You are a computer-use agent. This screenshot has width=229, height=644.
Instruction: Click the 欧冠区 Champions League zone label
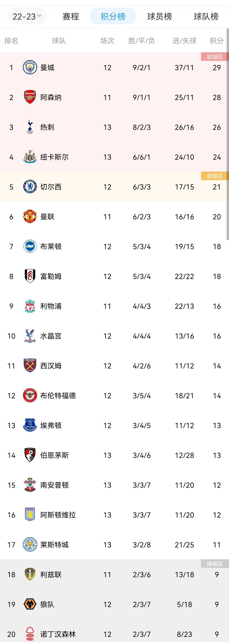215,56
